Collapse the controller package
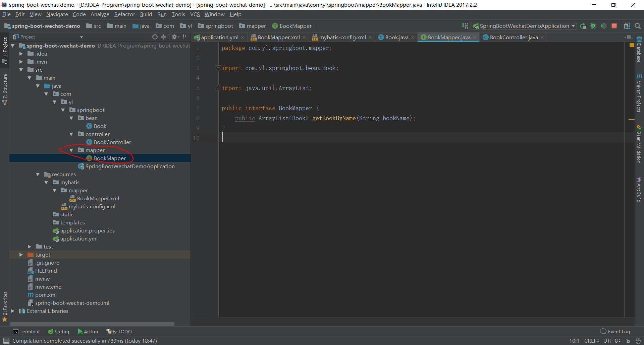 pyautogui.click(x=71, y=134)
